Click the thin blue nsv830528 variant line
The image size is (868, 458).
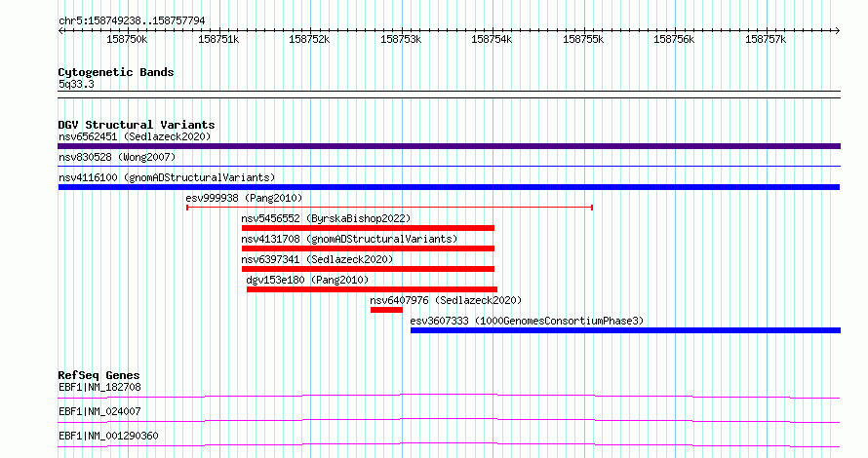pos(449,166)
